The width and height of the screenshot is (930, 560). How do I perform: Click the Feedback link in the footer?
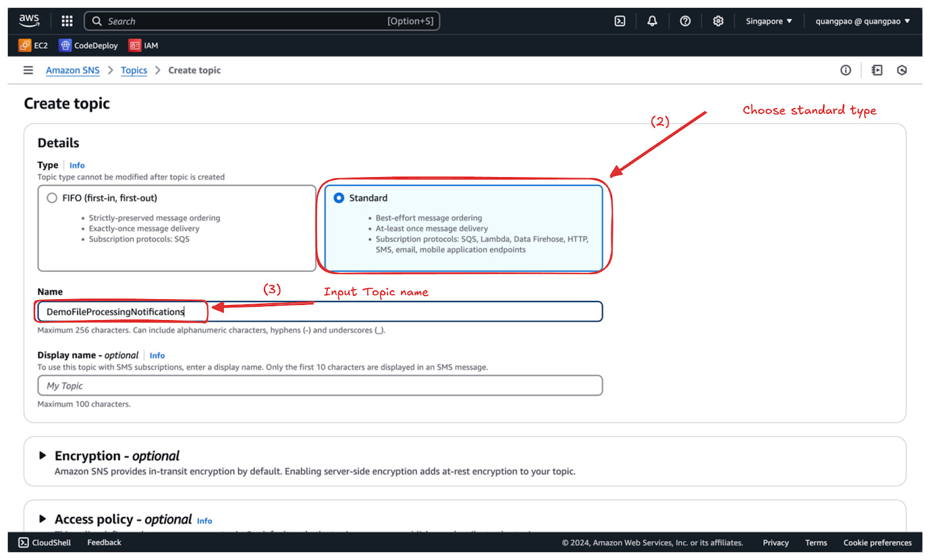(x=104, y=543)
